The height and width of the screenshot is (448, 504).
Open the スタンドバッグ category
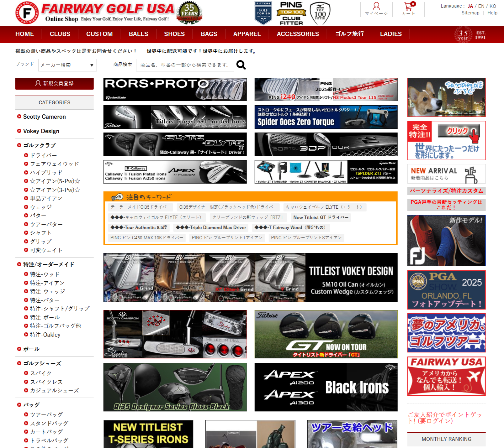tap(49, 423)
